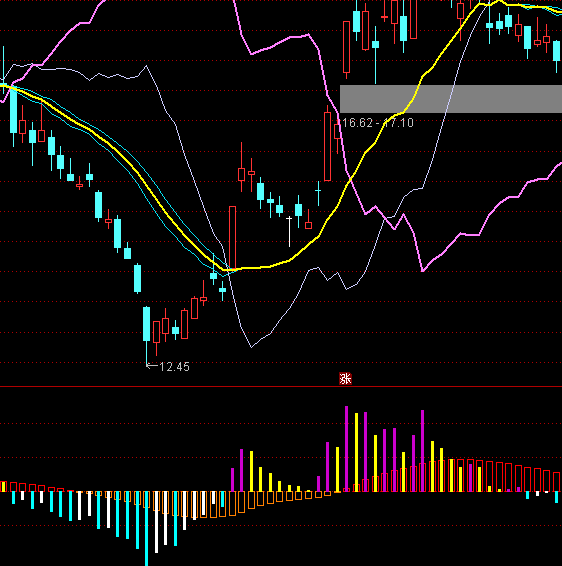Select the gray price gap zone rectangle
Image resolution: width=562 pixels, height=566 pixels.
pos(451,99)
